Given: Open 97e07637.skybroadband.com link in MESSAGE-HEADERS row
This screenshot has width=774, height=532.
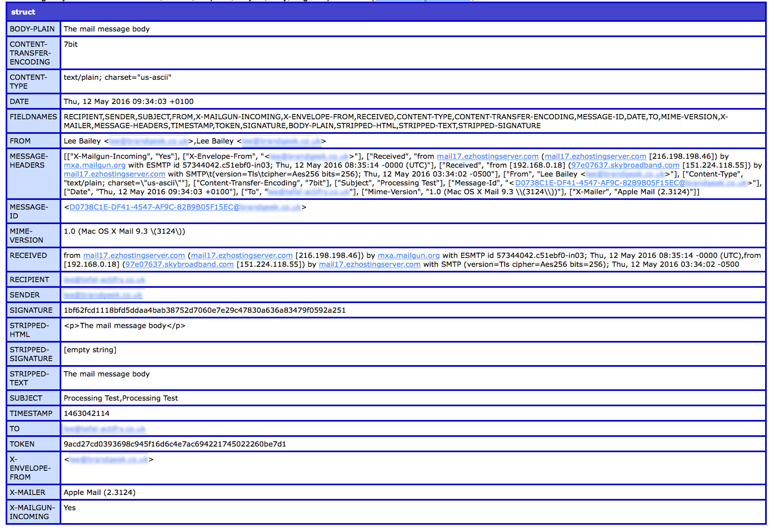Looking at the screenshot, I should coord(625,165).
